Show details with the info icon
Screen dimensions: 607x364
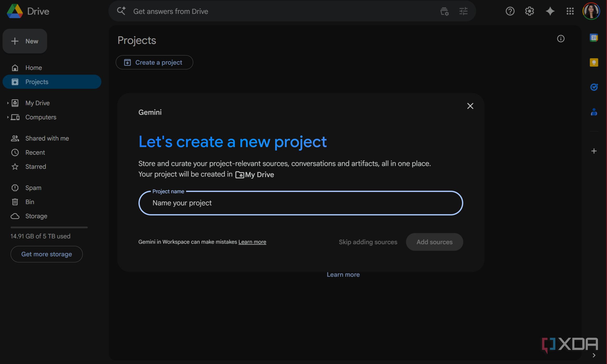click(560, 39)
